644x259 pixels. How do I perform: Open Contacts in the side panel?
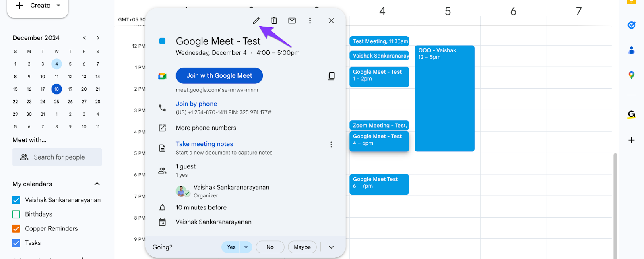632,50
